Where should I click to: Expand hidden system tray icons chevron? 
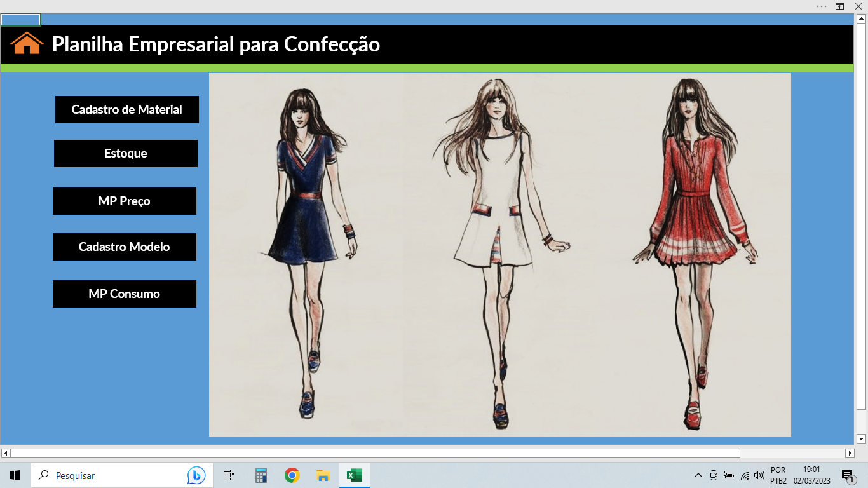click(698, 475)
